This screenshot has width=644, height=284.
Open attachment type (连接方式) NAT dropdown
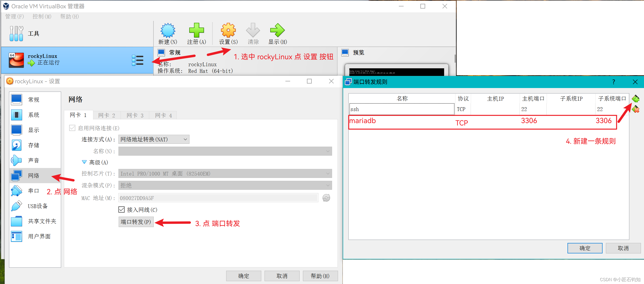click(x=154, y=139)
